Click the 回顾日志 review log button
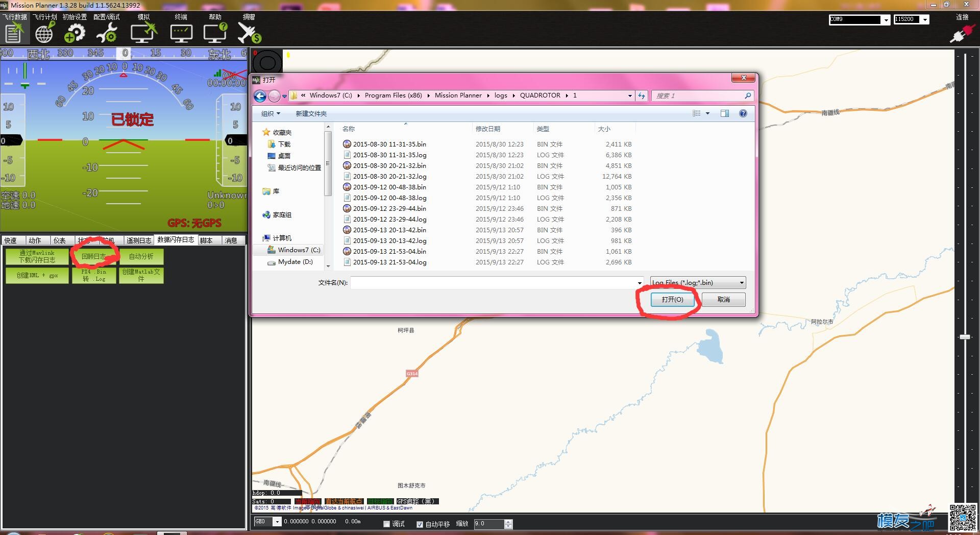The width and height of the screenshot is (980, 535). point(94,256)
